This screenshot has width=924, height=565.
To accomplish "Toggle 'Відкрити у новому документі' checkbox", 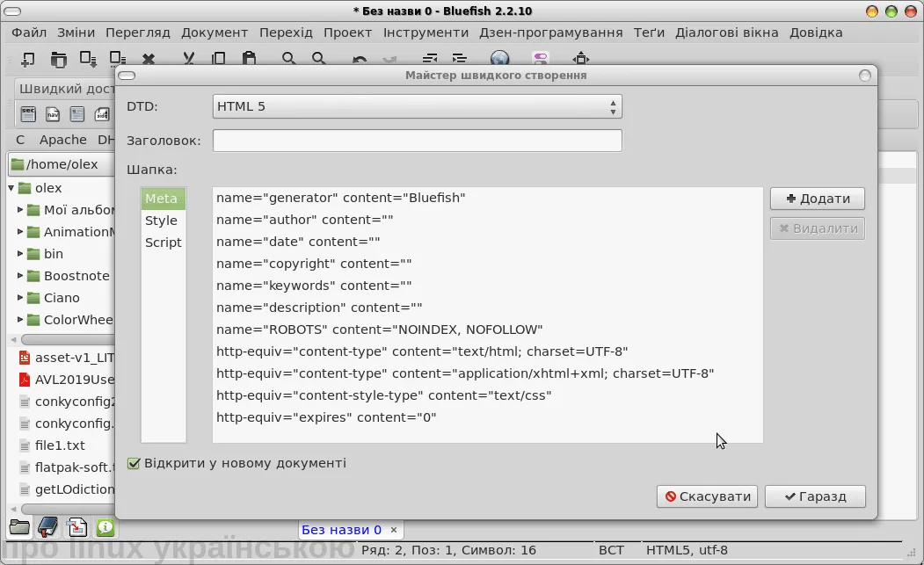I will (134, 463).
